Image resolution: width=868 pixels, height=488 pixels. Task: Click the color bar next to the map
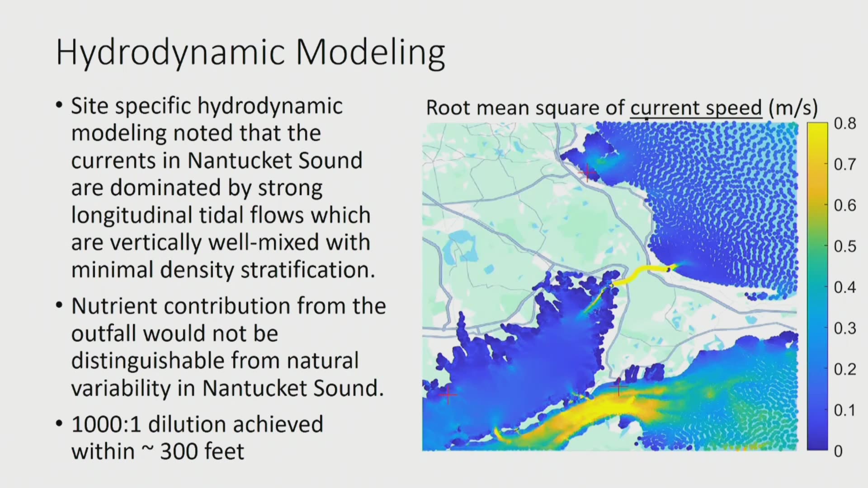click(x=817, y=286)
